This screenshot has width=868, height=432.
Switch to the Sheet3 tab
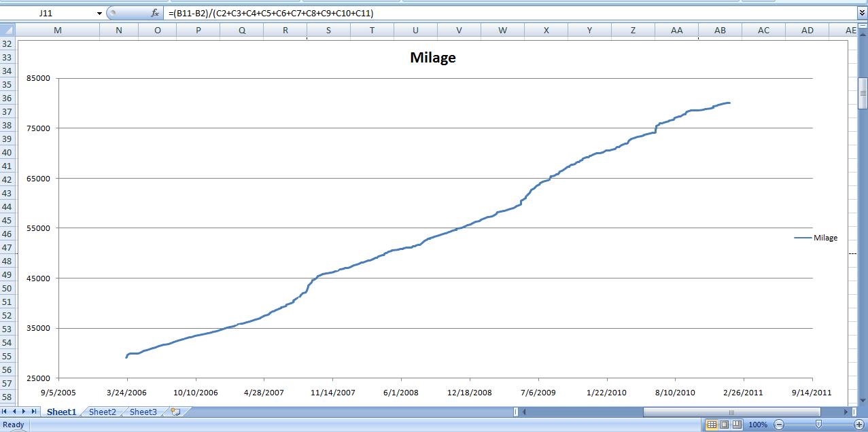(143, 412)
